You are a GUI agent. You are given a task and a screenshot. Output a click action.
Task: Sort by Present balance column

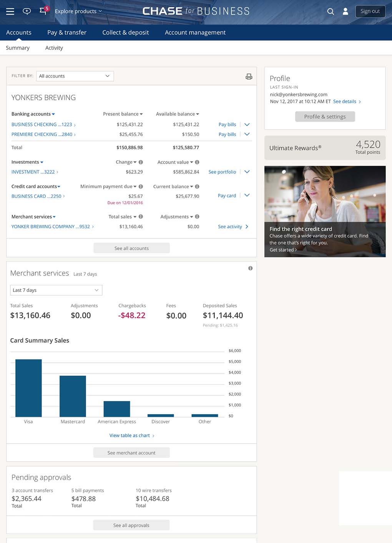[x=123, y=114]
